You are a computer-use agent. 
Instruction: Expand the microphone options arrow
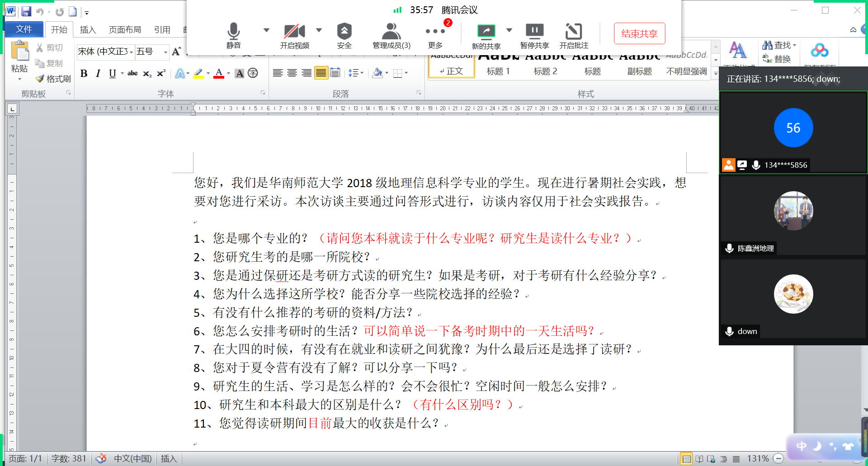coord(266,30)
